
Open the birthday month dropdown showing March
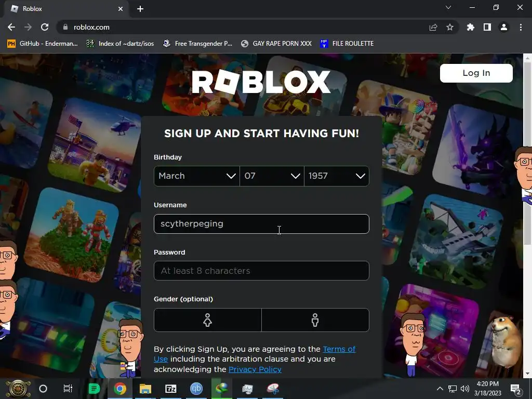pyautogui.click(x=197, y=176)
